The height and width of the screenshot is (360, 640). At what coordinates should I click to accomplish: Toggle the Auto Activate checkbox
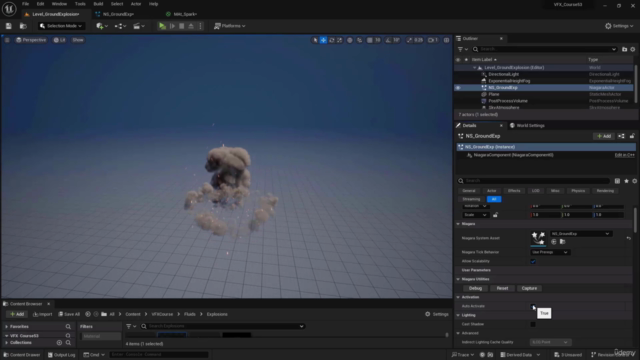pyautogui.click(x=533, y=306)
